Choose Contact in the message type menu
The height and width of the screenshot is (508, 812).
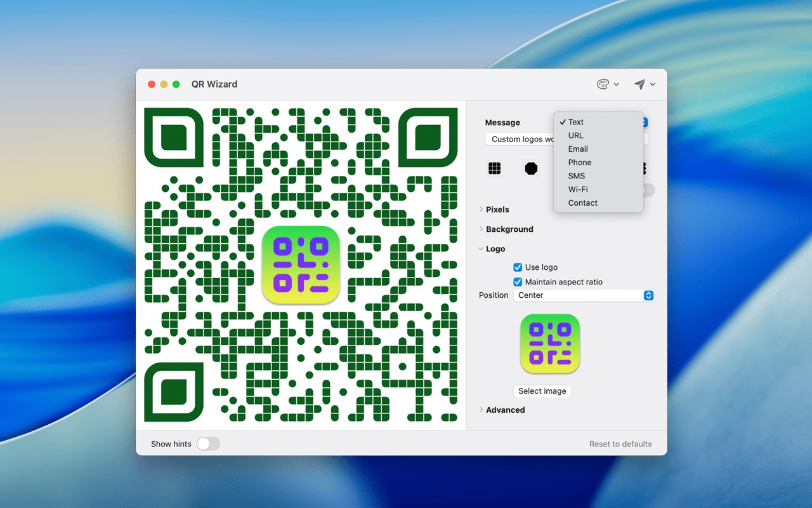click(598, 203)
